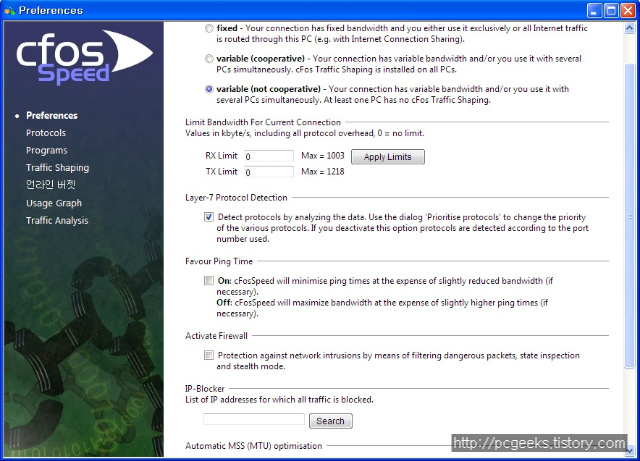Go to Traffic Shaping in sidebar
Screen dimensions: 640x461
click(x=58, y=168)
